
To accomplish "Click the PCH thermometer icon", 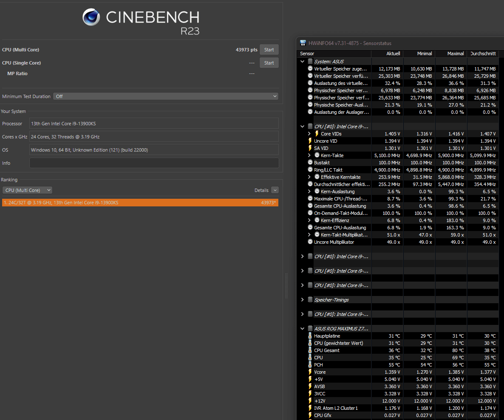I will click(x=310, y=365).
